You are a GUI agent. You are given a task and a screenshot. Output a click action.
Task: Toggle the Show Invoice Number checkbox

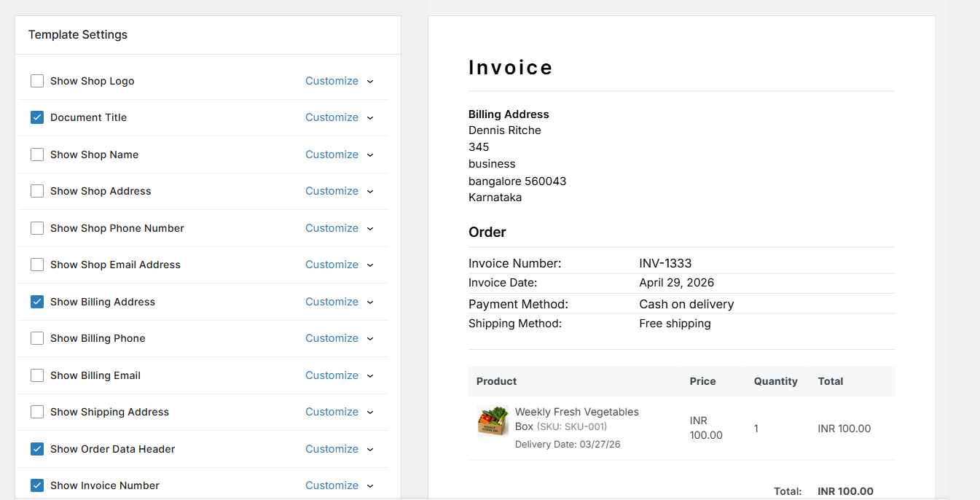click(37, 485)
